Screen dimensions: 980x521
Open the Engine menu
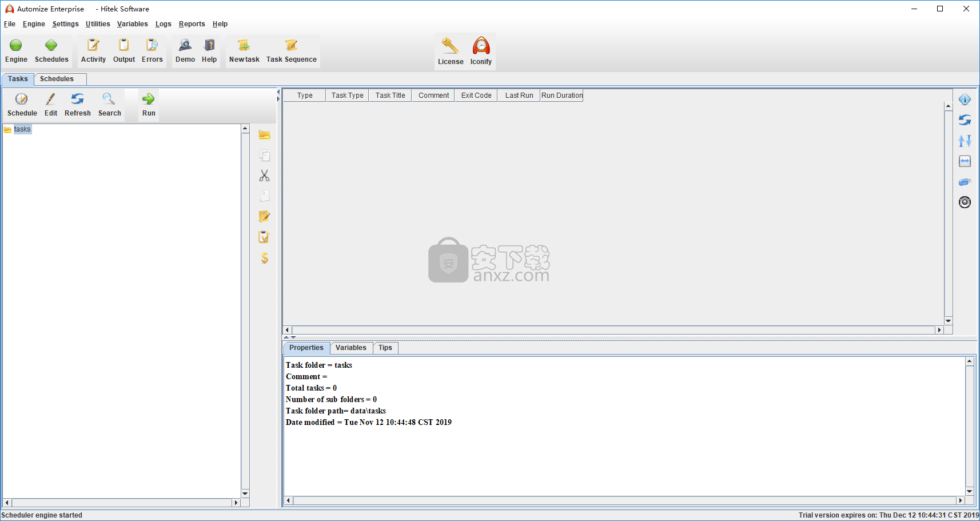(34, 24)
